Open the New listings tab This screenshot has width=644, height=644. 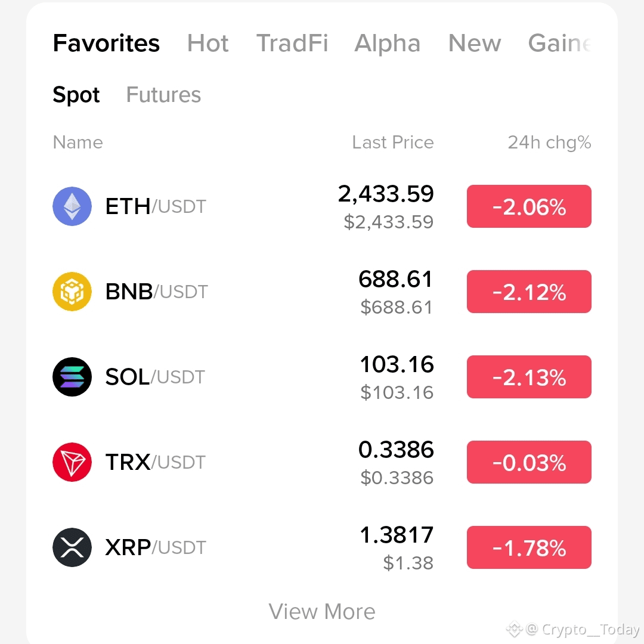coord(475,43)
